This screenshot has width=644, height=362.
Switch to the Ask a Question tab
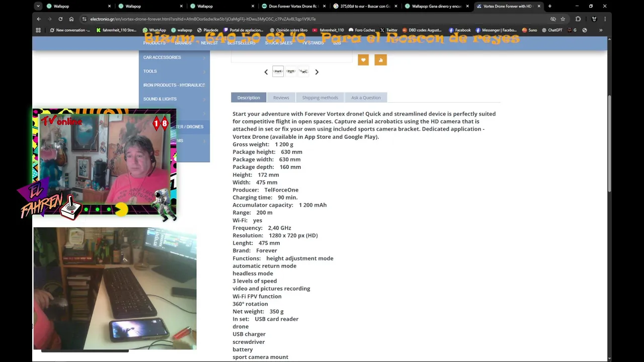[366, 98]
